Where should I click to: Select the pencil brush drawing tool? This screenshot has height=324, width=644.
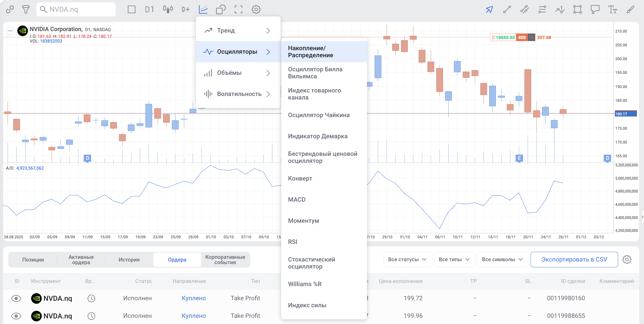pyautogui.click(x=630, y=9)
